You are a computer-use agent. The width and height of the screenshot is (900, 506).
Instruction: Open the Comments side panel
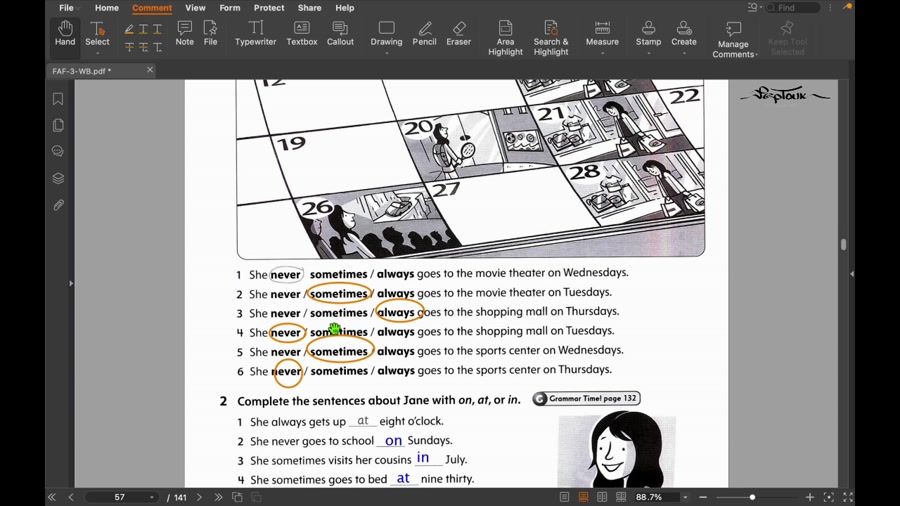click(58, 151)
